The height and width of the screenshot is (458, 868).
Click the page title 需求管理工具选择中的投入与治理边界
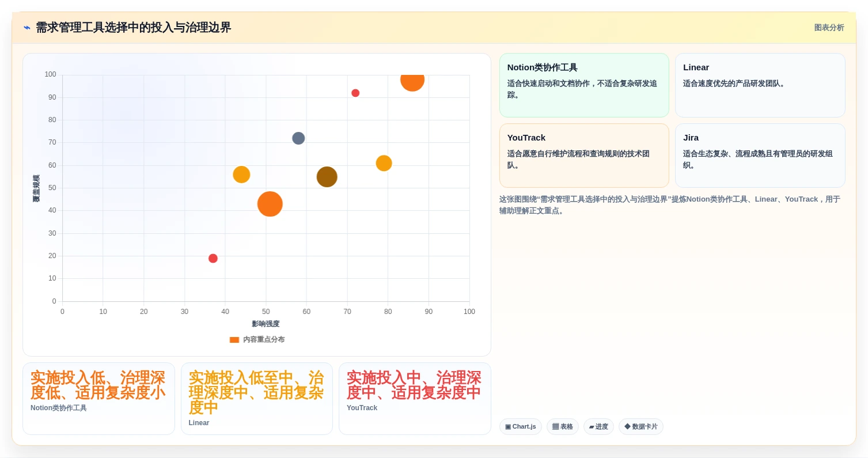133,28
